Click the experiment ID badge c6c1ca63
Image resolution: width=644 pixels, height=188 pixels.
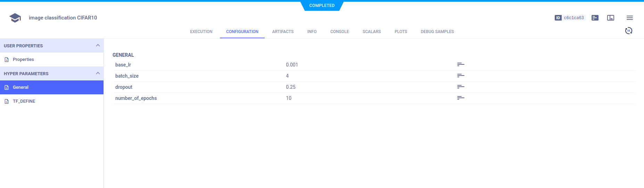570,18
